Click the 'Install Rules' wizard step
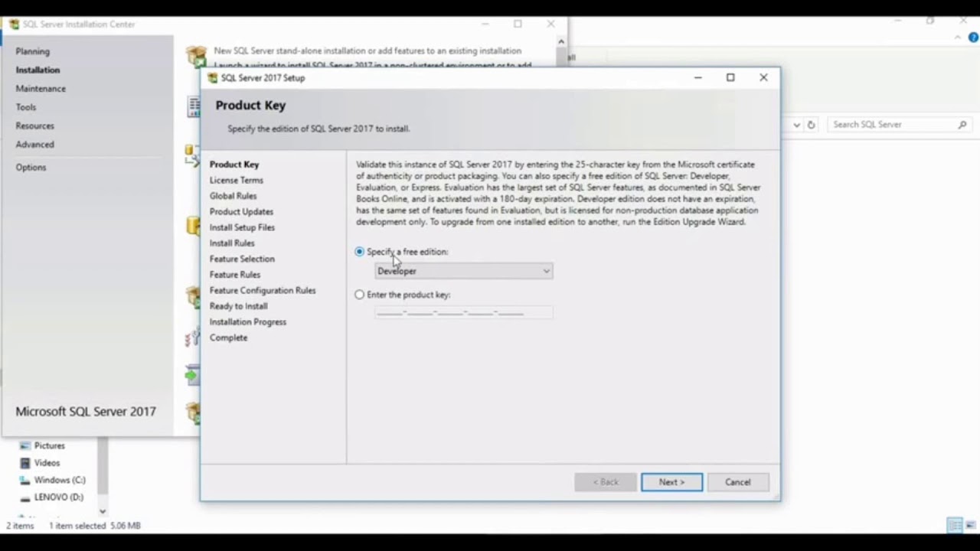 click(x=232, y=243)
